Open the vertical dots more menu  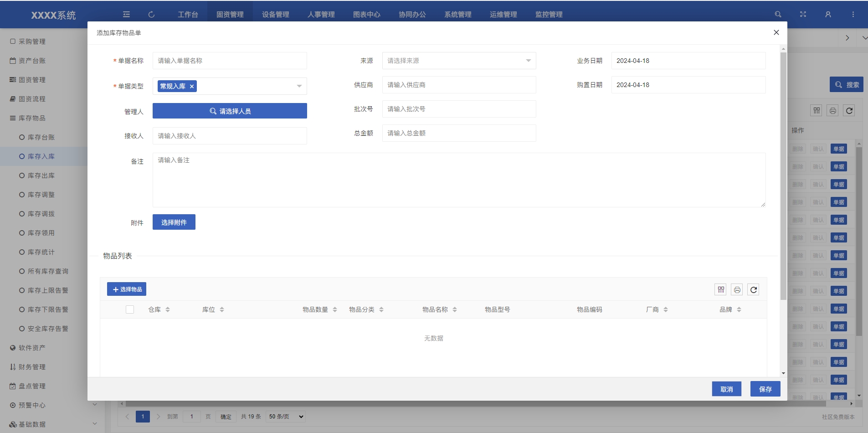[x=853, y=15]
